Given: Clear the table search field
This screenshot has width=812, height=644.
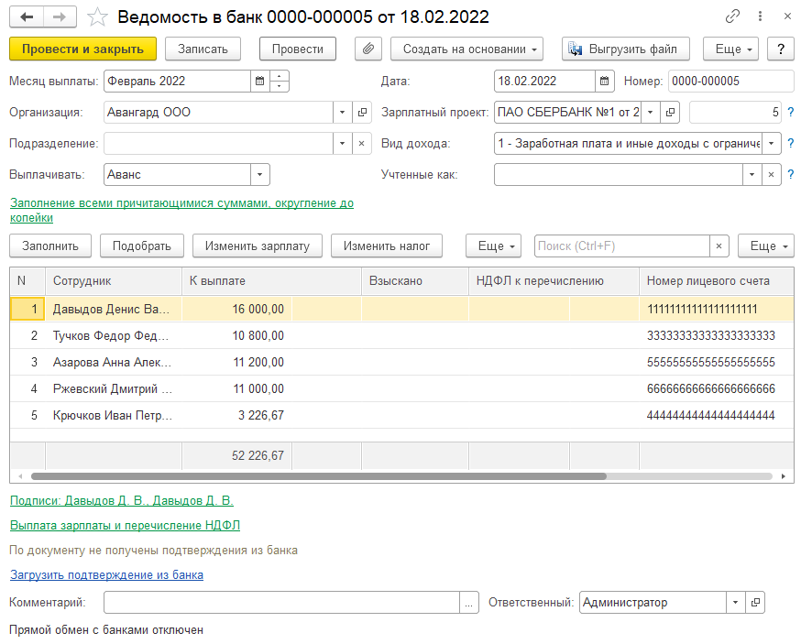Looking at the screenshot, I should (x=720, y=246).
